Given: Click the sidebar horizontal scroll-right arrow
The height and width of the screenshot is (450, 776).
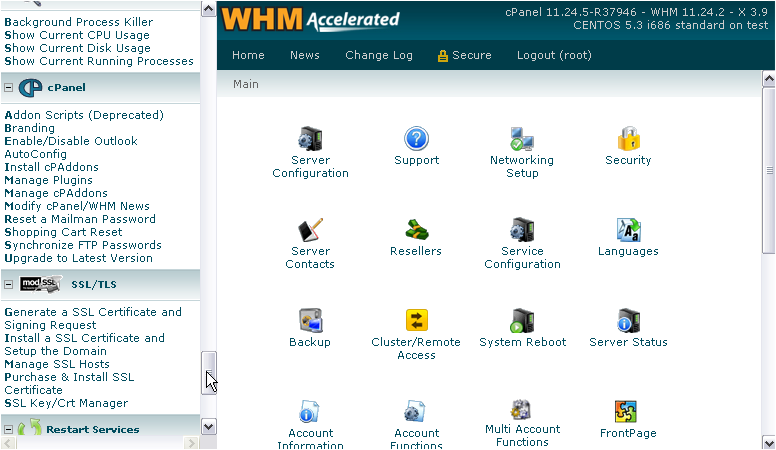Looking at the screenshot, I should point(191,443).
